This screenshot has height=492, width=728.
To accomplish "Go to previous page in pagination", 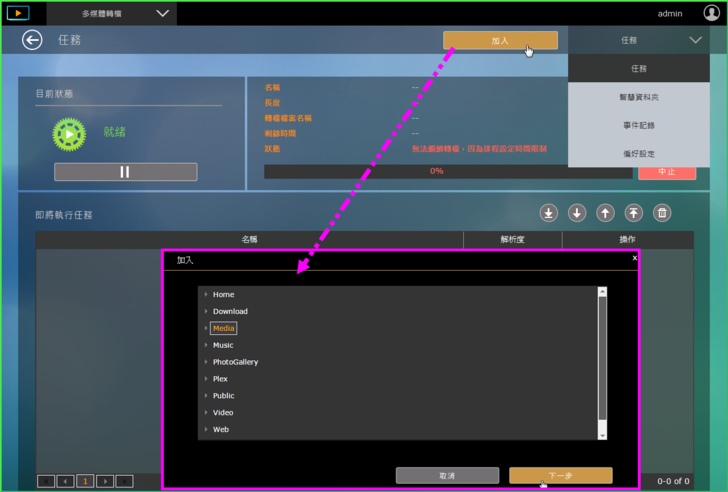I will click(x=65, y=481).
